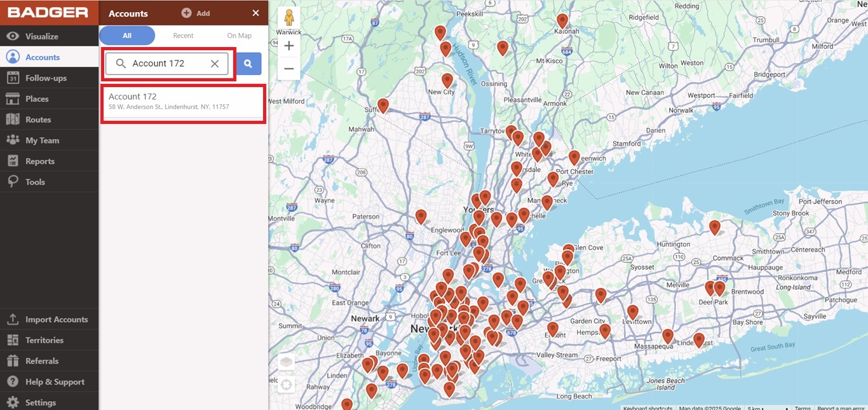Viewport: 868px width, 410px height.
Task: Click the Account 172 search field
Action: (166, 64)
